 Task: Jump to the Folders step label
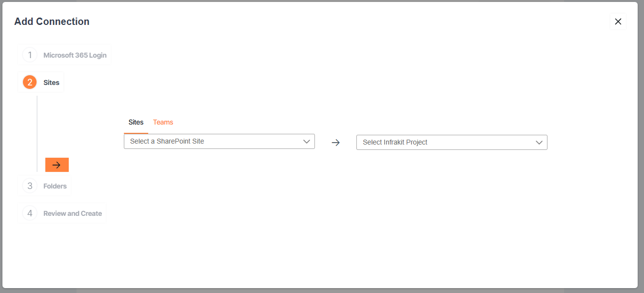tap(55, 186)
